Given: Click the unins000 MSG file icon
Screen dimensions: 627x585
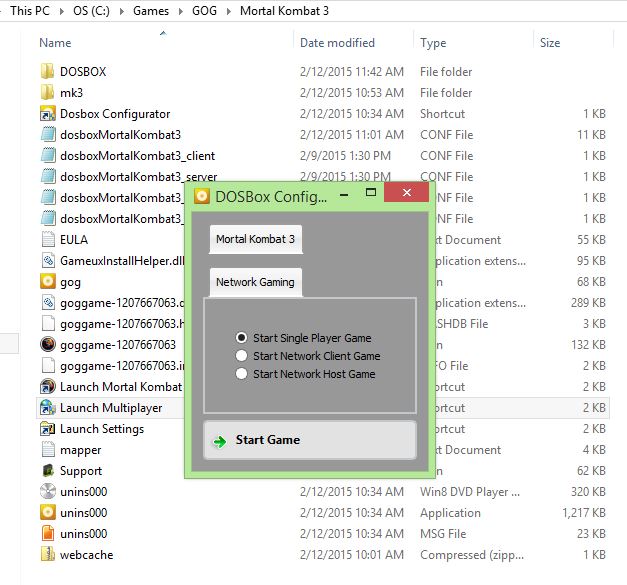Looking at the screenshot, I should tap(48, 533).
